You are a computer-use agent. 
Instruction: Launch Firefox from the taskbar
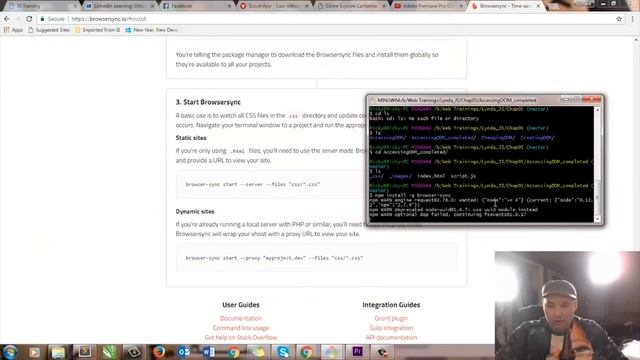point(159,352)
